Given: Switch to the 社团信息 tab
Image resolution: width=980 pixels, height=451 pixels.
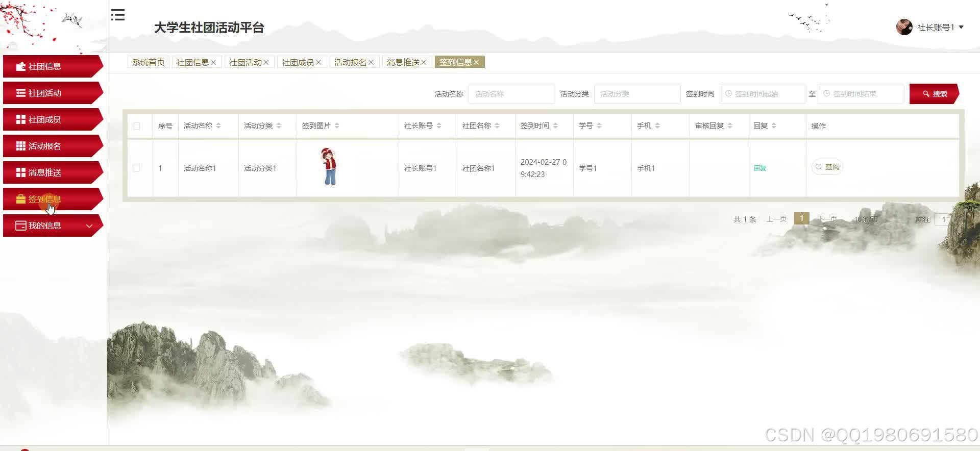Looking at the screenshot, I should tap(192, 62).
